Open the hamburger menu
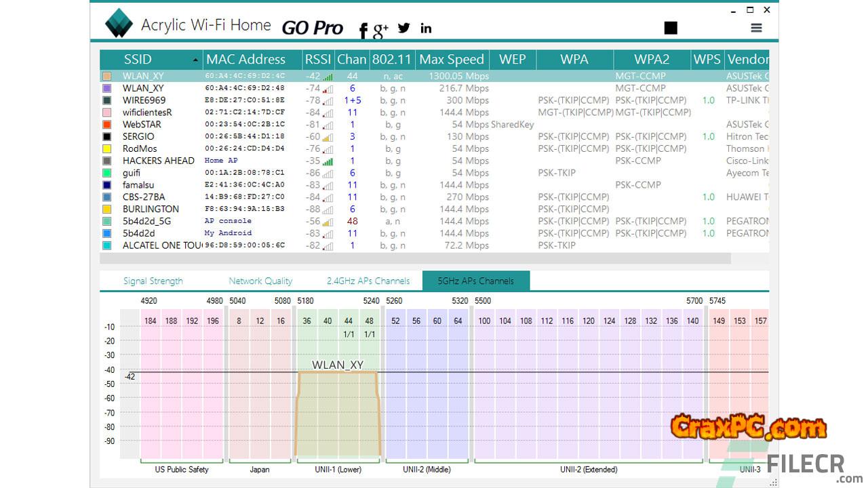Image resolution: width=868 pixels, height=488 pixels. click(x=756, y=28)
